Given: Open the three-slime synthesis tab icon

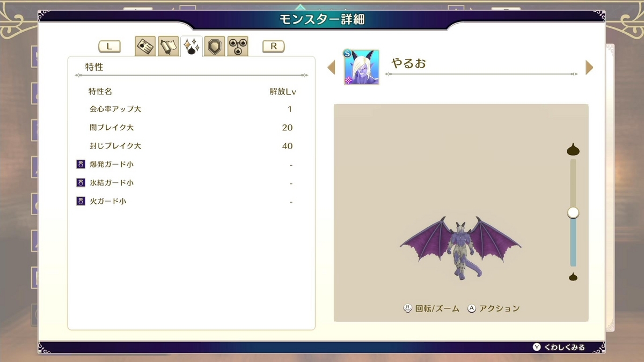Looking at the screenshot, I should point(238,47).
